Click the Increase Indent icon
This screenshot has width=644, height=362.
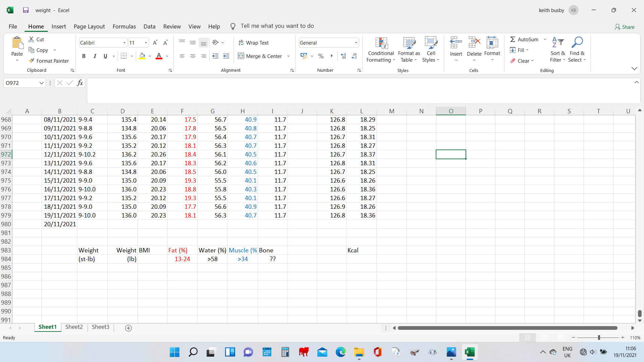pyautogui.click(x=226, y=56)
